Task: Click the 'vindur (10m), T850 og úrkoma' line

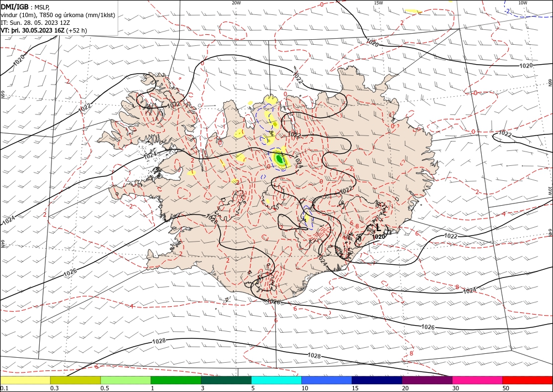Action: 58,15
